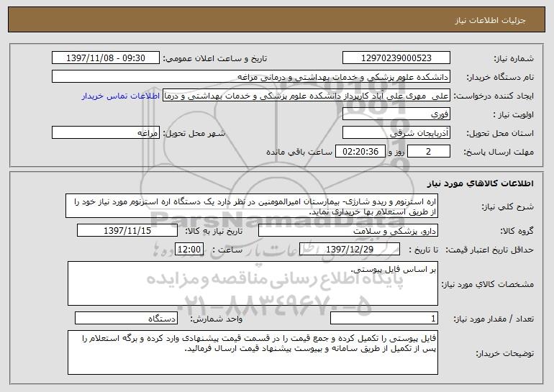Click the واحد شمارش label
This screenshot has height=392, width=554.
coord(217,319)
